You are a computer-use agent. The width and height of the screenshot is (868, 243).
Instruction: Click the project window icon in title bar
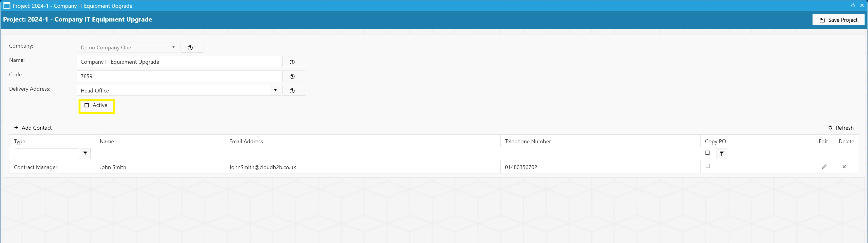7,6
